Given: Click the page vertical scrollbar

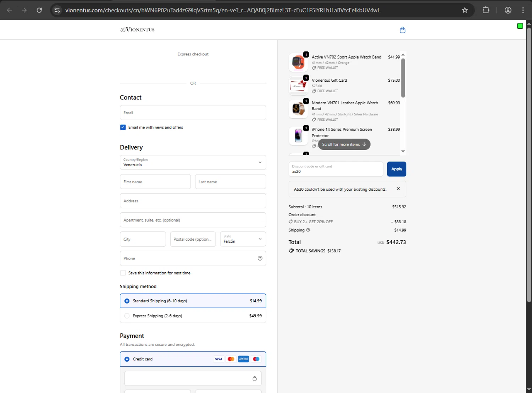Looking at the screenshot, I should (529, 165).
